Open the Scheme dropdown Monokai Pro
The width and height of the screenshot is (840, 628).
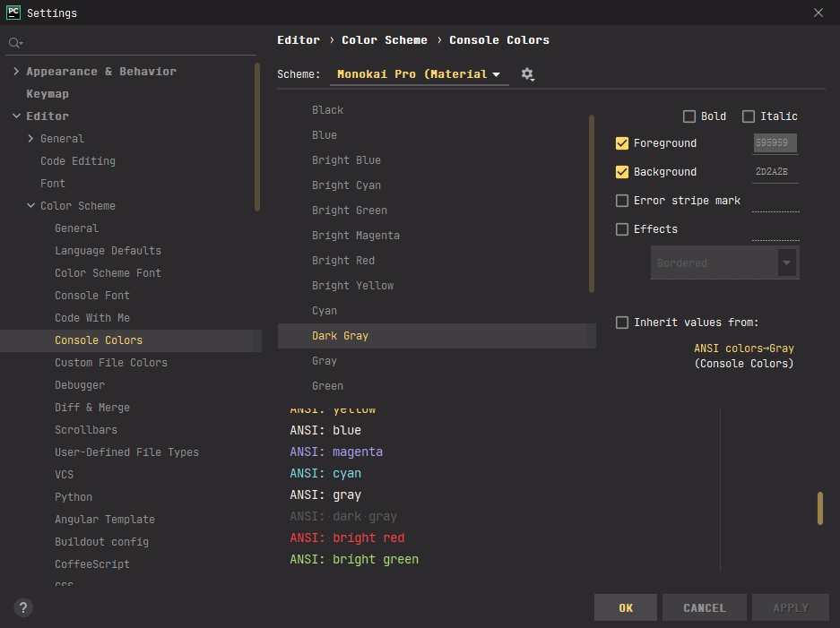tap(419, 74)
